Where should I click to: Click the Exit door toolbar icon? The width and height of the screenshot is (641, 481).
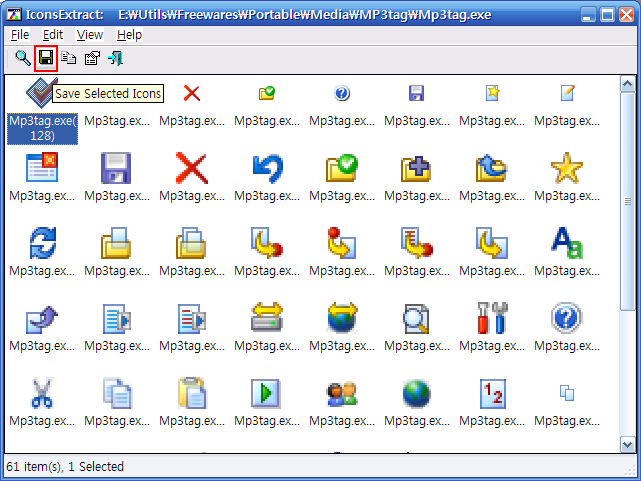115,58
